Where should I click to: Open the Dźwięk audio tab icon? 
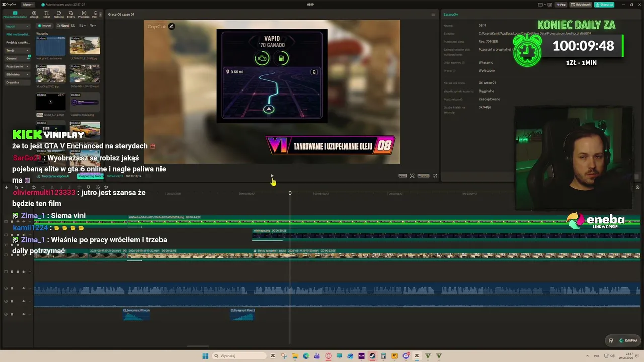[x=34, y=13]
